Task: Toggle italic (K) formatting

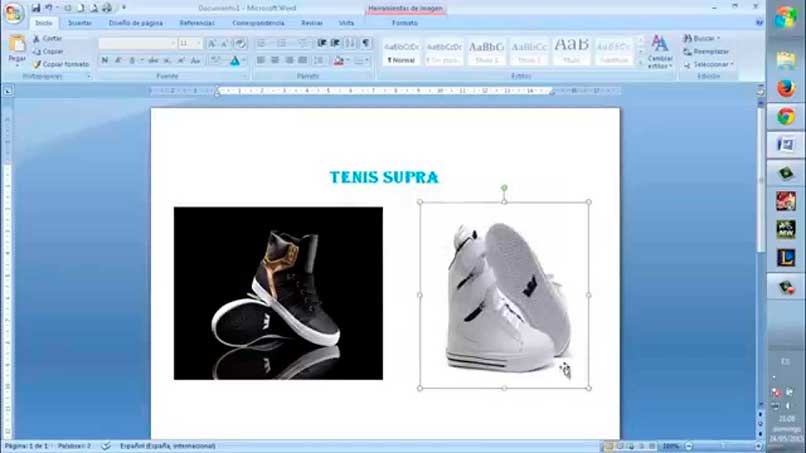Action: (118, 60)
